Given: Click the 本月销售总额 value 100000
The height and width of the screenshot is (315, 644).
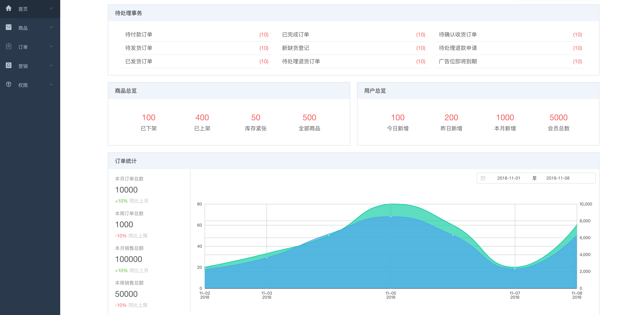Looking at the screenshot, I should 128,259.
